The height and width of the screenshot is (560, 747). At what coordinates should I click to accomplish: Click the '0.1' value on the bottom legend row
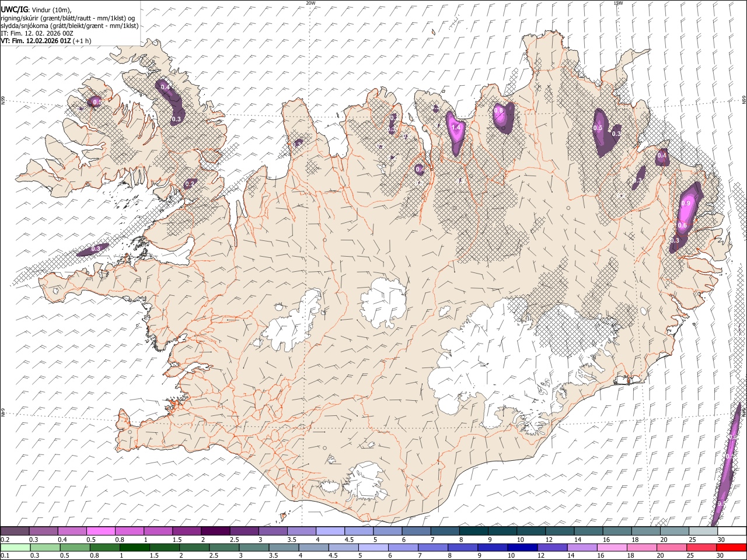[5, 555]
